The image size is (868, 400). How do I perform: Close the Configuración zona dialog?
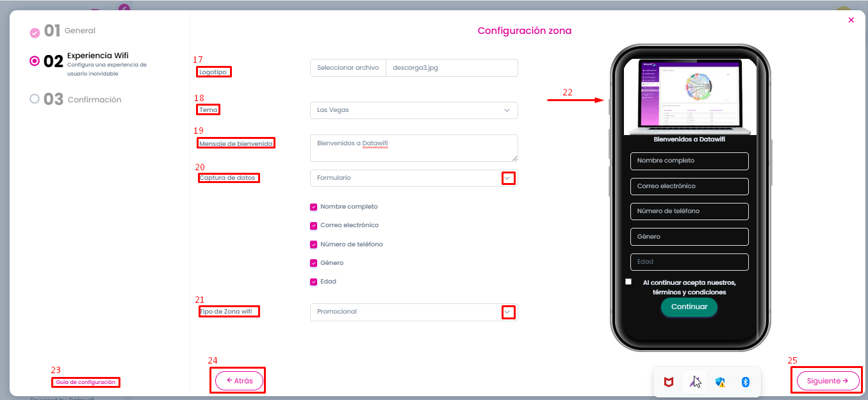(851, 20)
